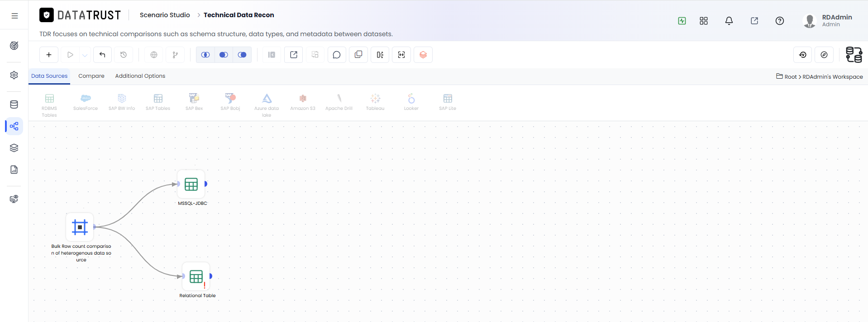Click the run play button in toolbar
This screenshot has width=868, height=322.
point(70,55)
